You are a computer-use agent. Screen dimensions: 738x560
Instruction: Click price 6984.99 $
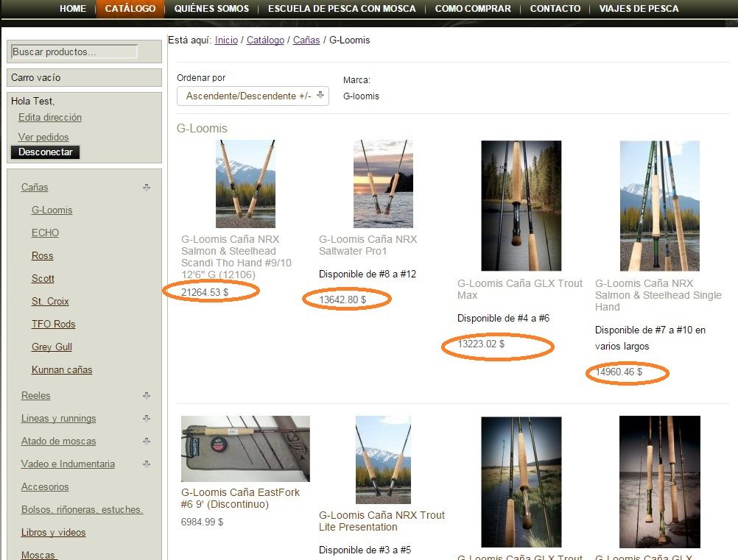pyautogui.click(x=203, y=522)
